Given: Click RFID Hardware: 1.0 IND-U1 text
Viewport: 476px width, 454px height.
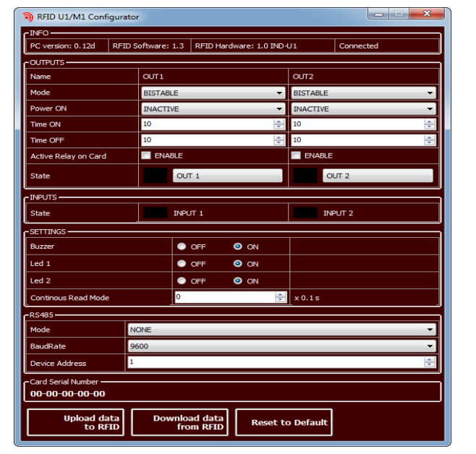Looking at the screenshot, I should point(246,46).
